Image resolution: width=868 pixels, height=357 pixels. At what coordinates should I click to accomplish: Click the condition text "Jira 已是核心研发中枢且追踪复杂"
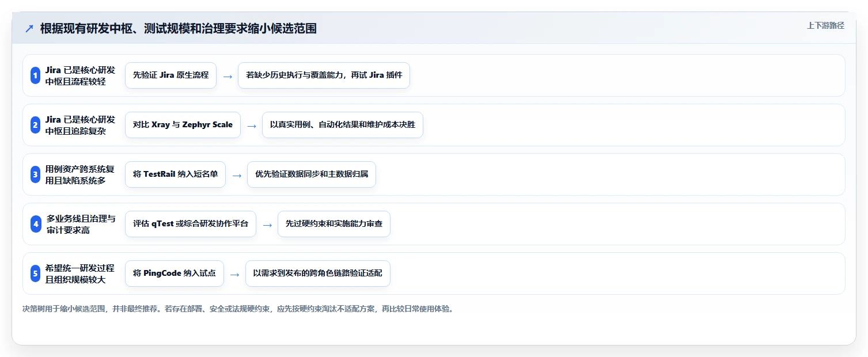point(80,125)
